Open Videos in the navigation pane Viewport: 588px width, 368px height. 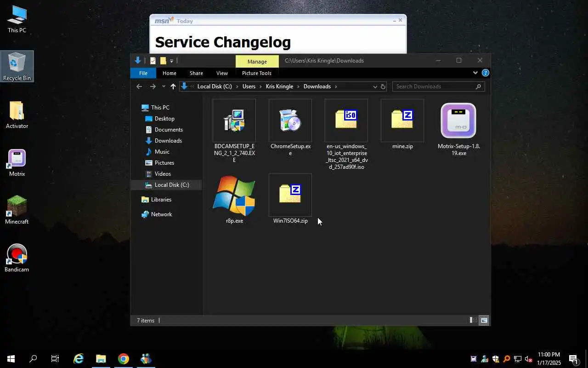tap(158, 174)
